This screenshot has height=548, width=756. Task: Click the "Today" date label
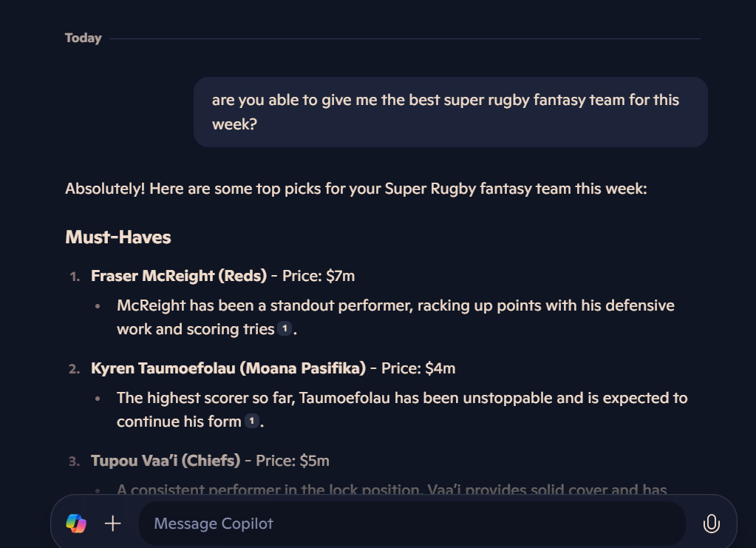(x=83, y=38)
